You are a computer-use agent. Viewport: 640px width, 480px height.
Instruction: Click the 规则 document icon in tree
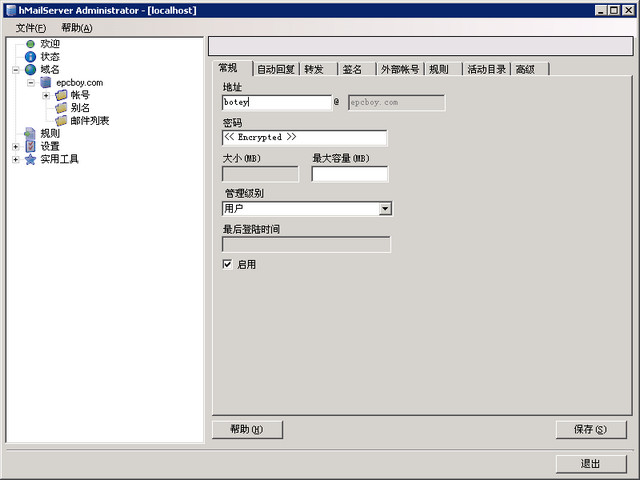coord(30,133)
